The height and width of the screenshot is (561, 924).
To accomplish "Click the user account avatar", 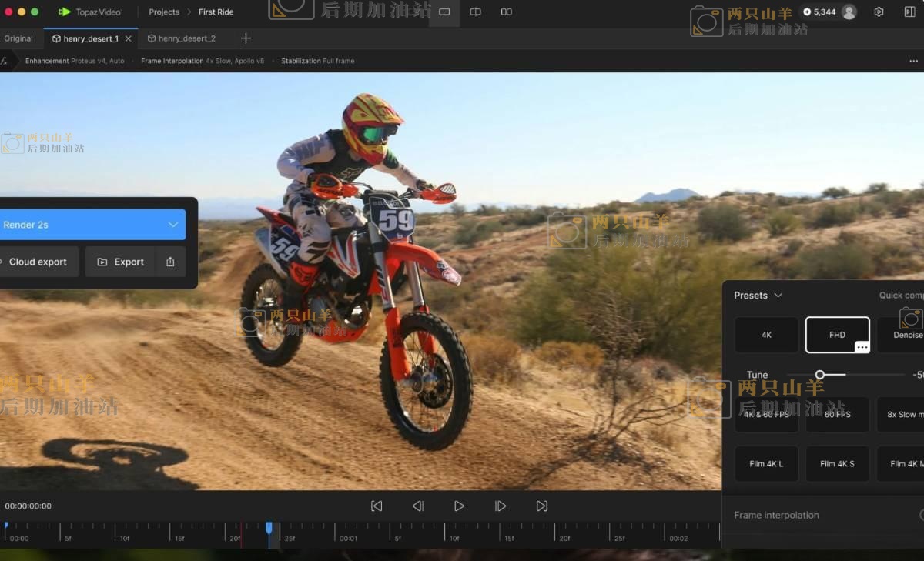I will tap(849, 12).
